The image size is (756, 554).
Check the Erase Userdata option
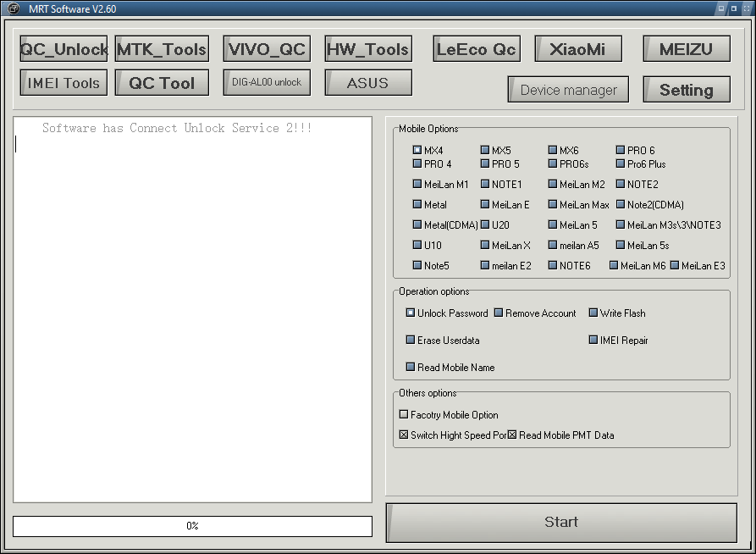(x=411, y=340)
